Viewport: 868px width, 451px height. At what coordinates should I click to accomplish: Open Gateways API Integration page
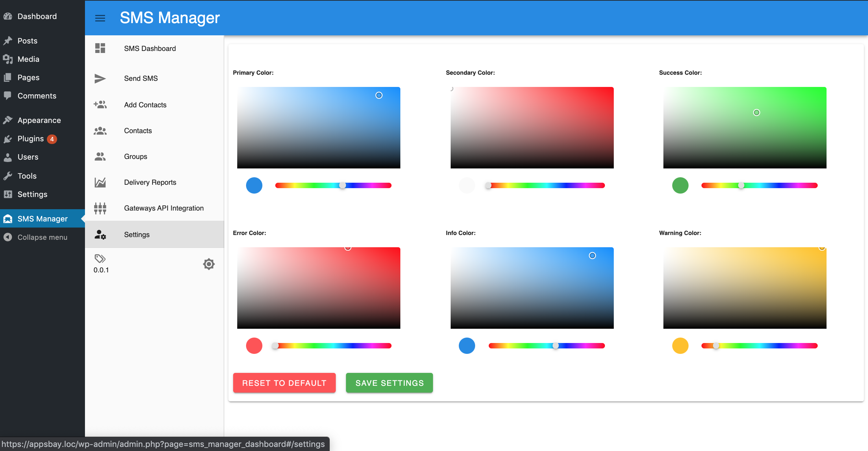pos(154,208)
